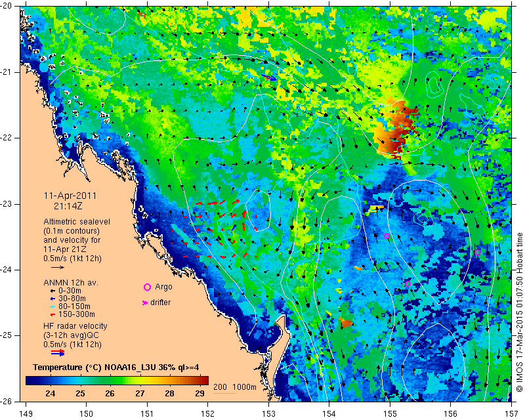Click the green 26°C region of colorbar
Image resolution: width=525 pixels, height=420 pixels.
point(110,381)
